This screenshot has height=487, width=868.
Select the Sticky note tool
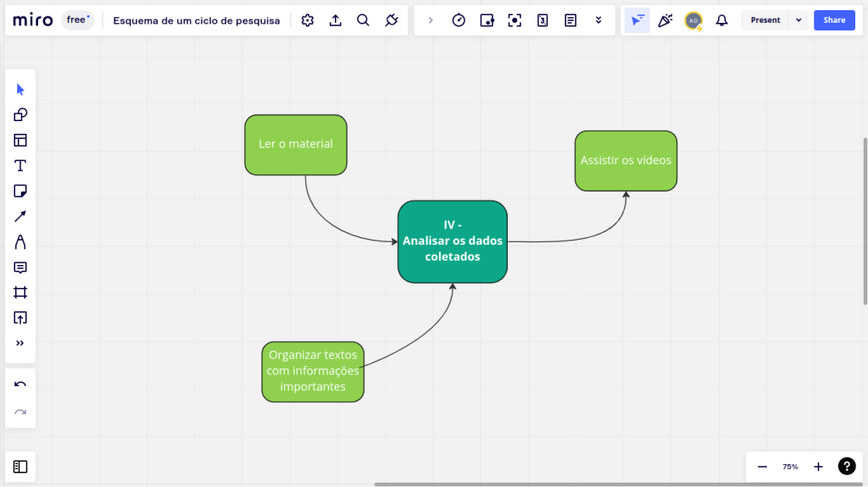point(20,191)
